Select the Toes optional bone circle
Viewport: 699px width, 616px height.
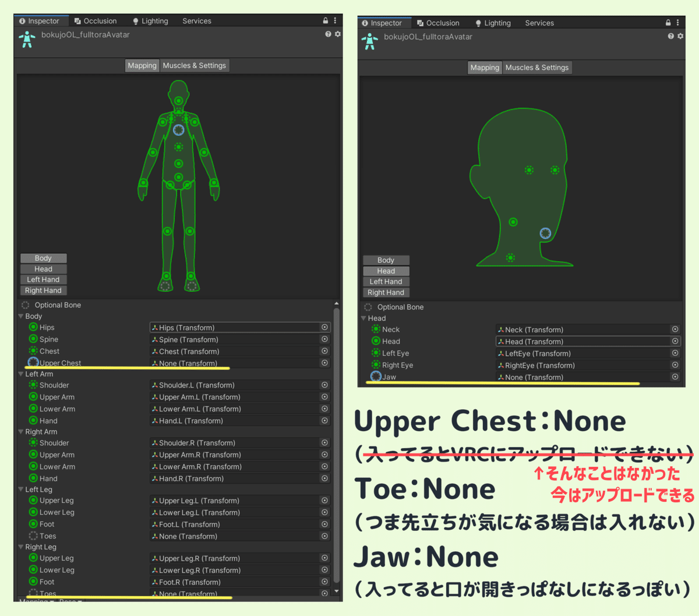tap(34, 536)
